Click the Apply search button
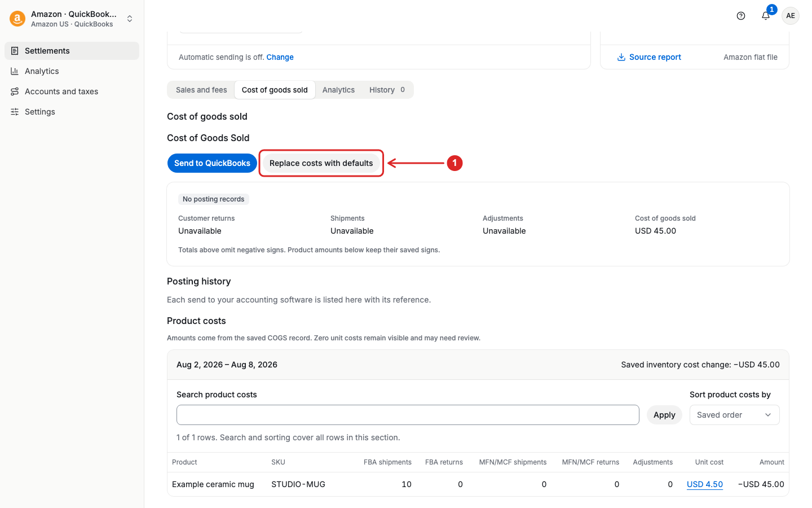 (x=664, y=415)
